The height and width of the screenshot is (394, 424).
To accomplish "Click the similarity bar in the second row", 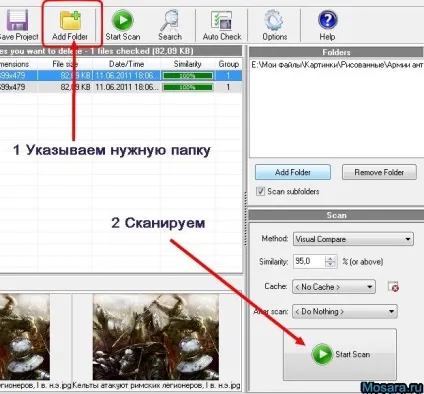I will (188, 87).
